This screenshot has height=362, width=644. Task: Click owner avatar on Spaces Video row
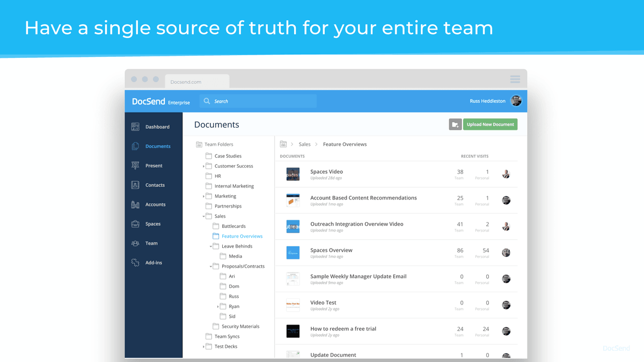tap(506, 174)
